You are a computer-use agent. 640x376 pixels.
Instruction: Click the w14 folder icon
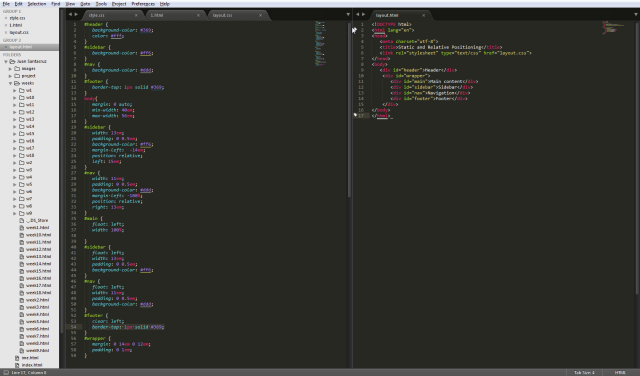pos(22,127)
